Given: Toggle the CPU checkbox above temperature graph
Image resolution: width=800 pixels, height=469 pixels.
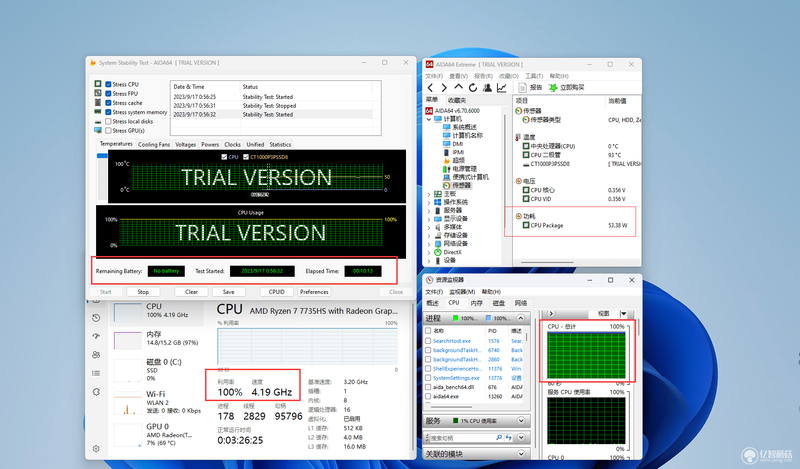Looking at the screenshot, I should (x=224, y=157).
